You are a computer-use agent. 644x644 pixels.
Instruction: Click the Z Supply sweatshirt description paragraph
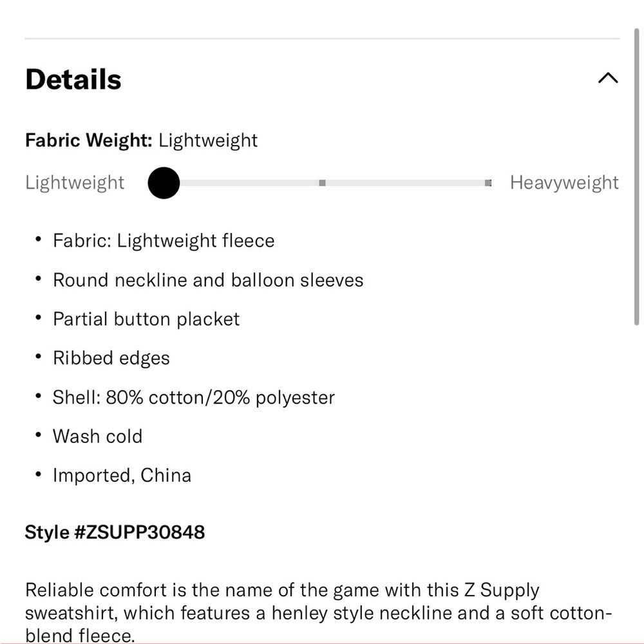click(319, 612)
